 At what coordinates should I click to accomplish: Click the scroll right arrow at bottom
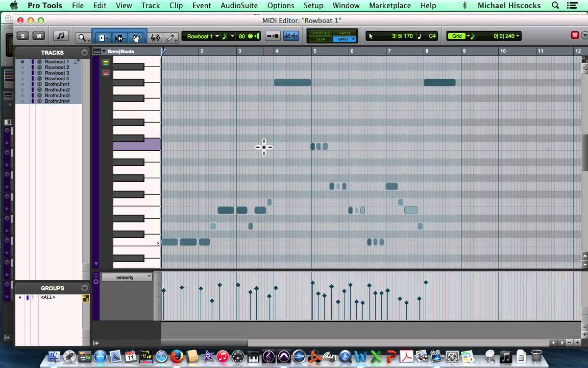(x=562, y=342)
